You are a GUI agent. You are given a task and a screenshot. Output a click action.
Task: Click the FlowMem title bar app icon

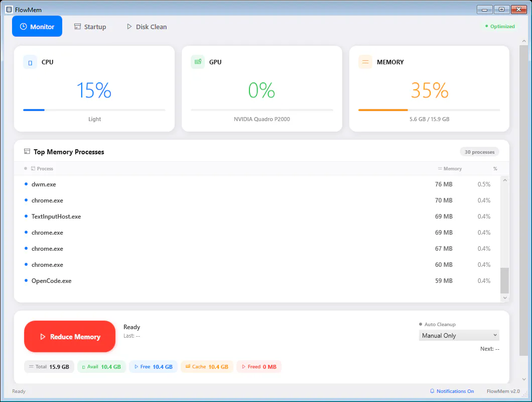(x=9, y=10)
